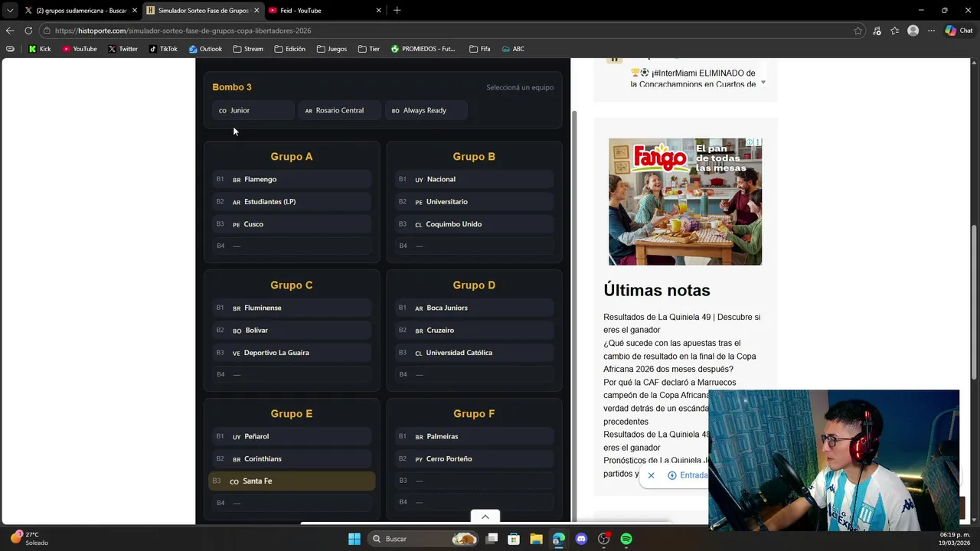
Task: Open browser profile avatar icon
Action: 913,31
